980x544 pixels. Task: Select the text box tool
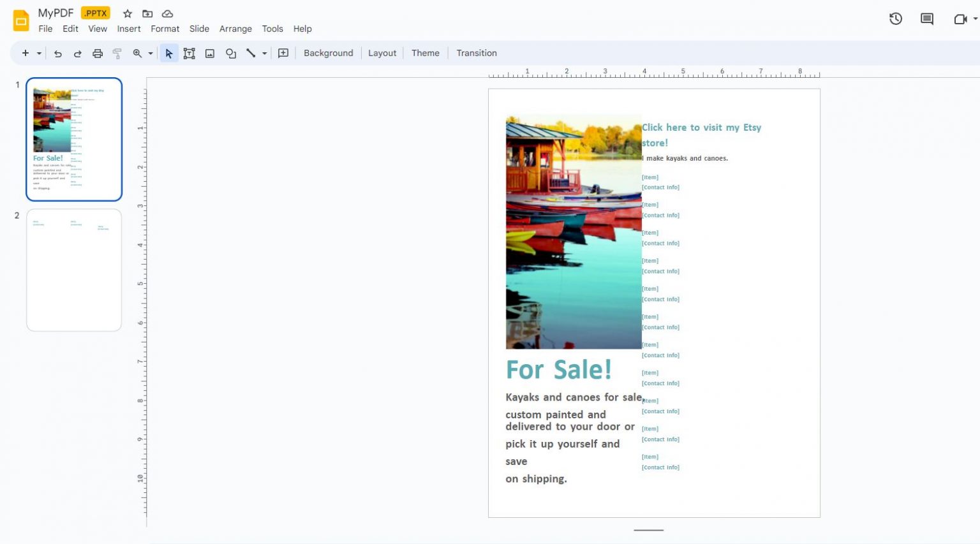coord(189,54)
